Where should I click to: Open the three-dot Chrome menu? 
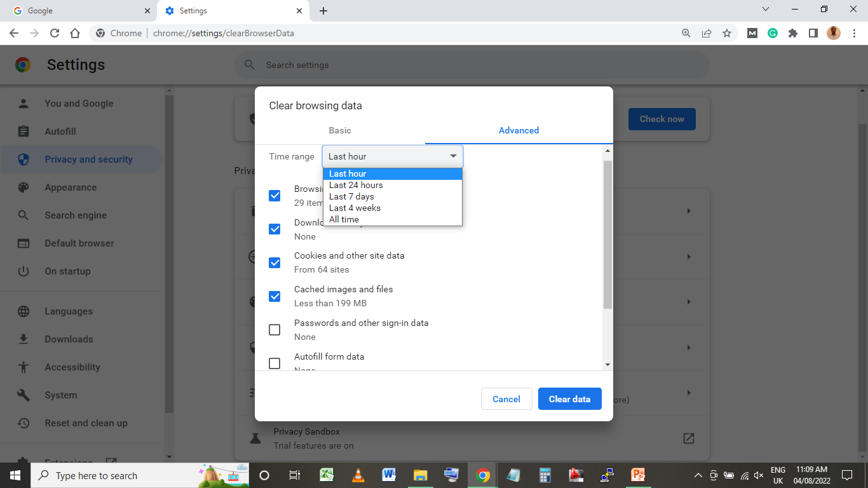point(855,32)
